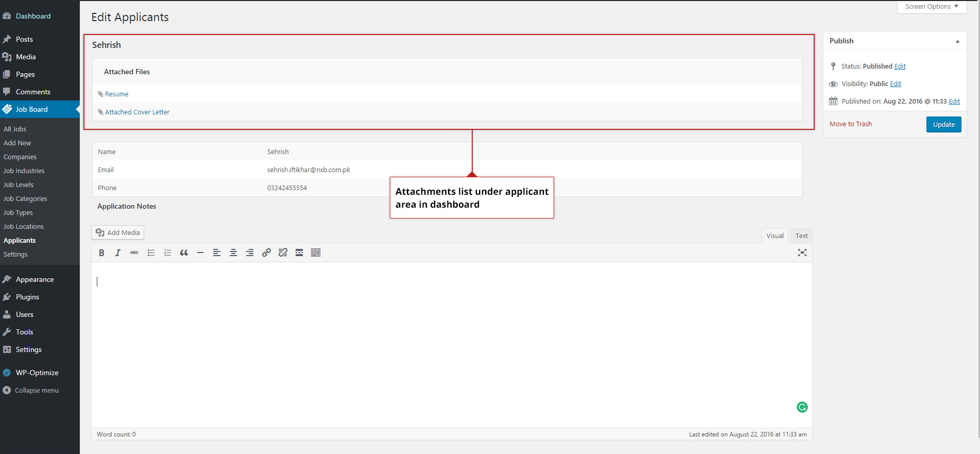This screenshot has height=454, width=980.
Task: Click the Add Media button
Action: [118, 232]
